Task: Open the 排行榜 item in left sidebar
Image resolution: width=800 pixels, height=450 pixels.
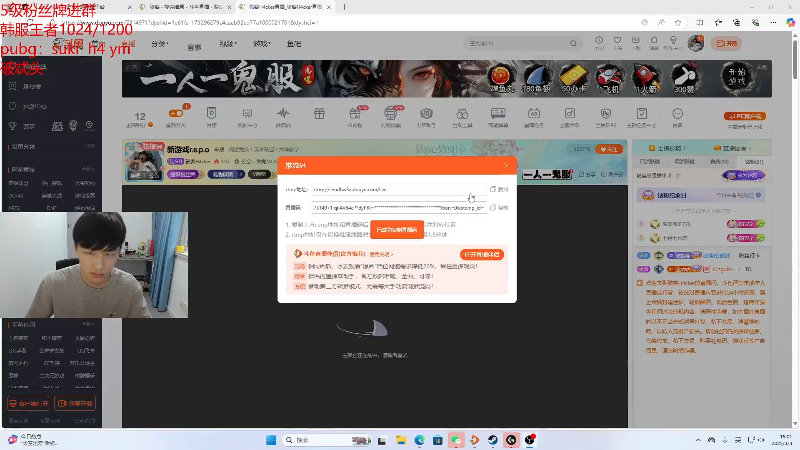Action: [x=32, y=86]
